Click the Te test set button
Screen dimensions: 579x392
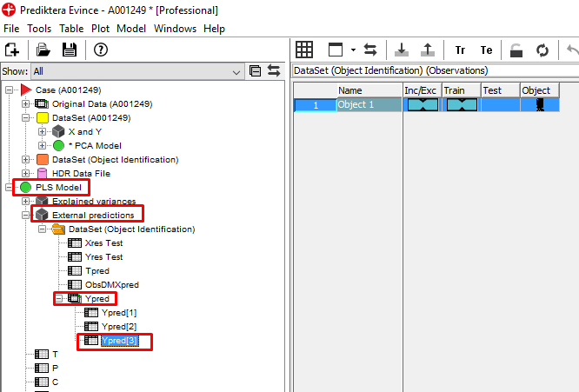(486, 50)
